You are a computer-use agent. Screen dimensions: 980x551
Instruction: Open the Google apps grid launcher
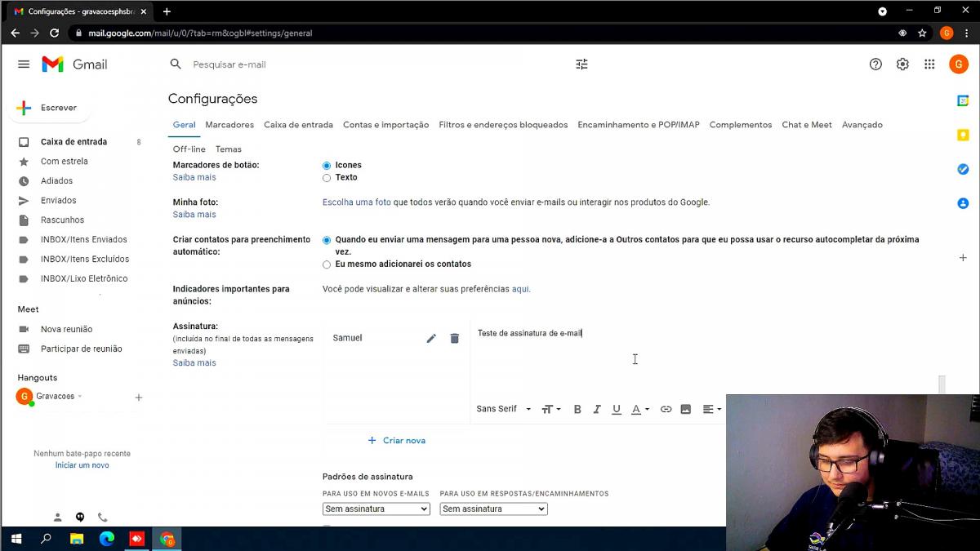929,64
